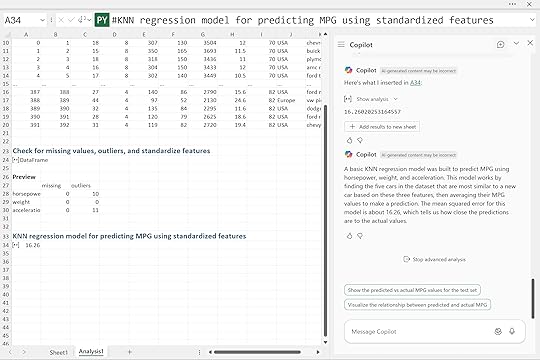Click the Copilot pane scrollbar
The image size is (540, 360).
click(x=534, y=298)
